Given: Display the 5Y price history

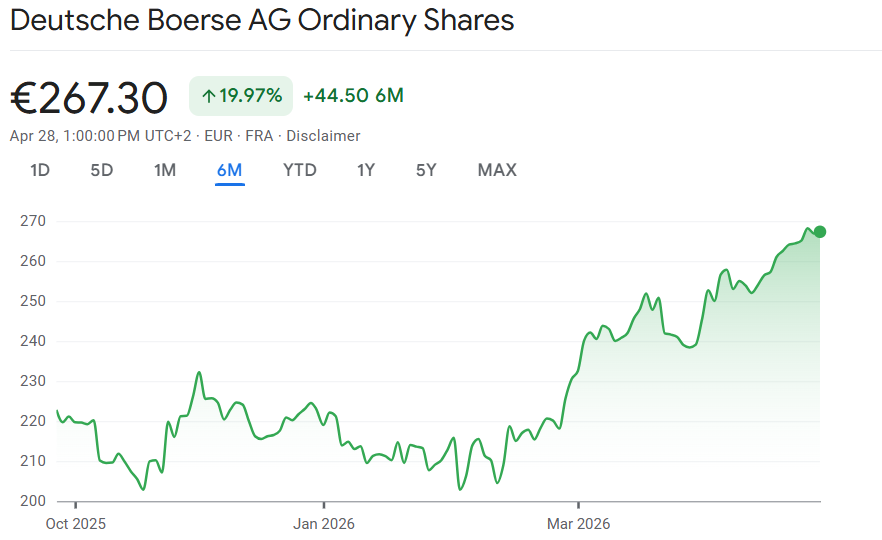Looking at the screenshot, I should click(427, 170).
